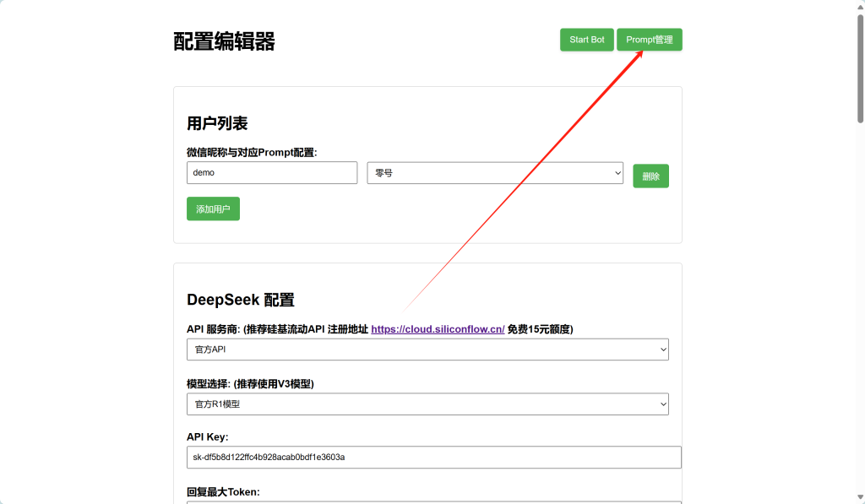The width and height of the screenshot is (865, 504).
Task: Expand the API 服务商 dropdown showing 官方API
Action: point(427,350)
